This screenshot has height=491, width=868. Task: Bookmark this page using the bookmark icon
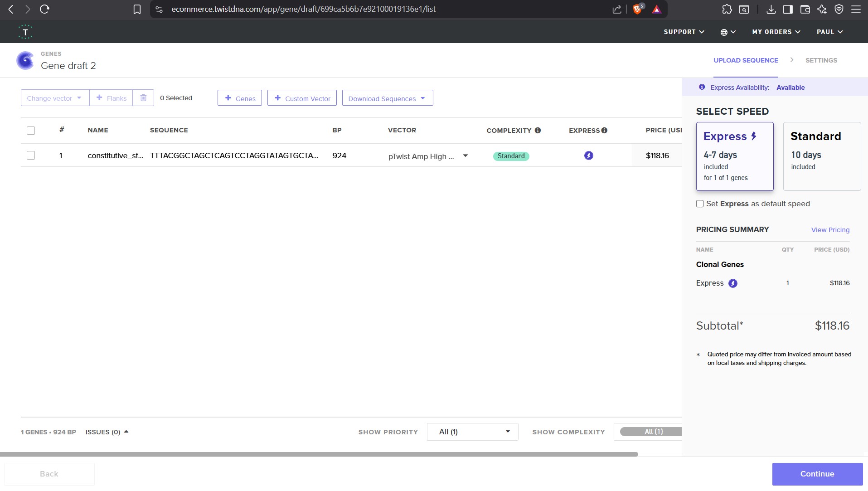pos(137,9)
